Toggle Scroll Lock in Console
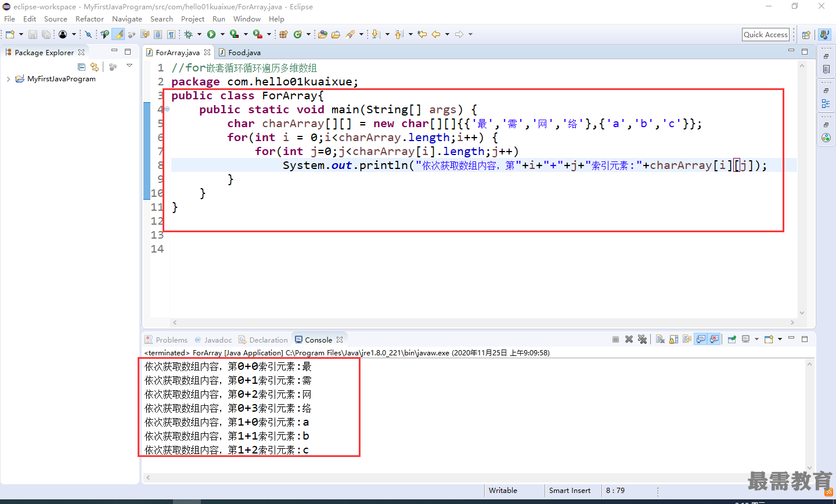The image size is (836, 504). tap(673, 339)
